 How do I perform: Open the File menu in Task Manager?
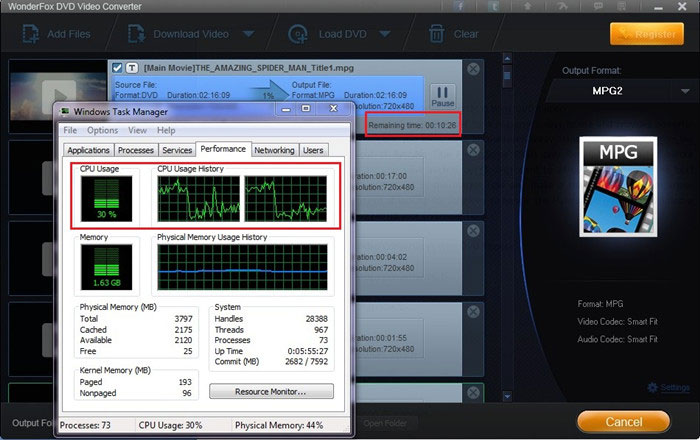click(x=70, y=130)
